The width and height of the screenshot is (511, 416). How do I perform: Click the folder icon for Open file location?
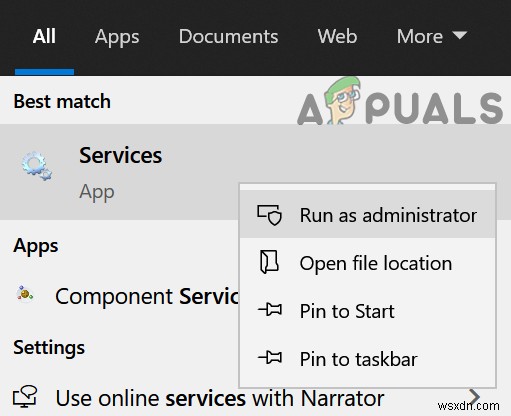[x=269, y=262]
